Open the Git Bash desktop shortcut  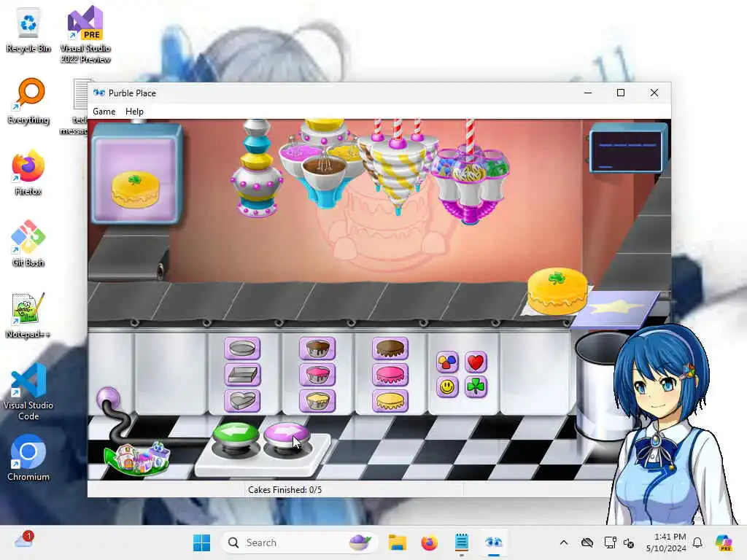(x=28, y=244)
